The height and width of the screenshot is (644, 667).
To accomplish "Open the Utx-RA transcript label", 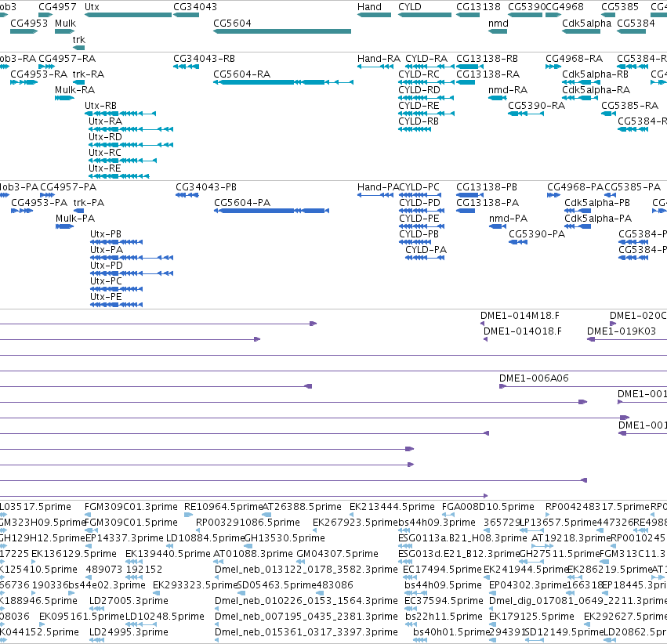I will point(105,121).
